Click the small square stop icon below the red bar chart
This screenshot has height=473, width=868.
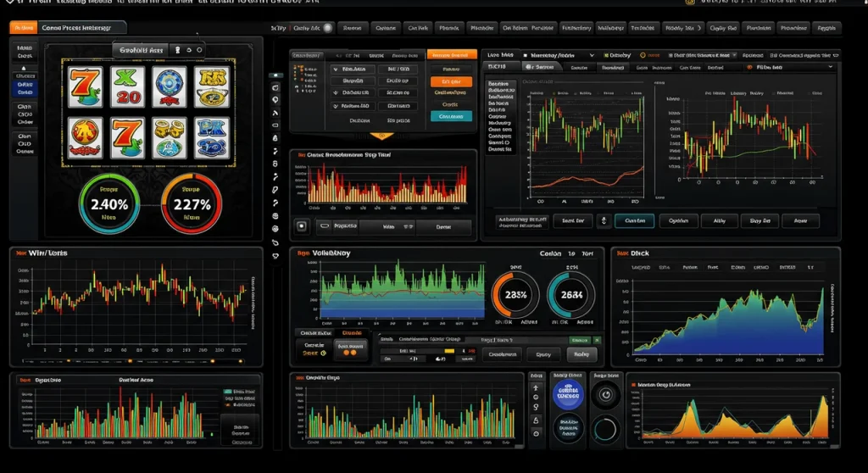pos(301,226)
